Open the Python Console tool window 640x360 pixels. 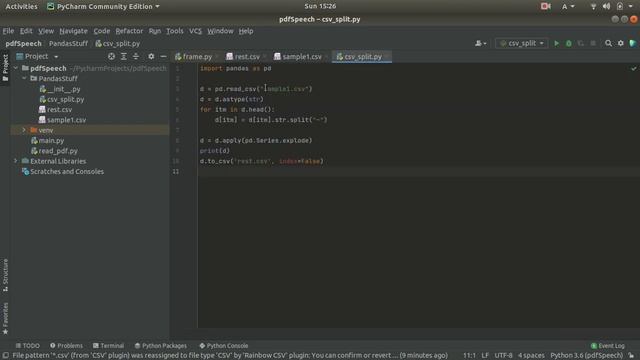pos(223,346)
